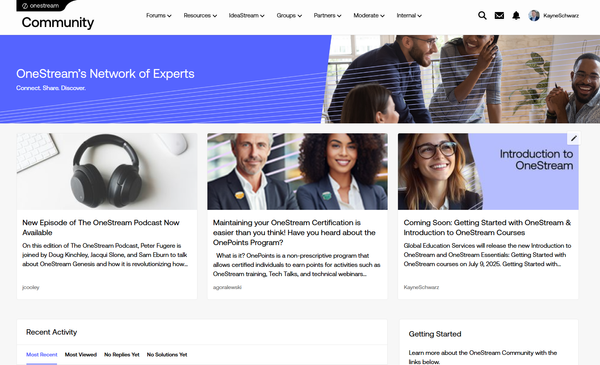Open the Internal menu
600x365 pixels.
click(x=409, y=16)
